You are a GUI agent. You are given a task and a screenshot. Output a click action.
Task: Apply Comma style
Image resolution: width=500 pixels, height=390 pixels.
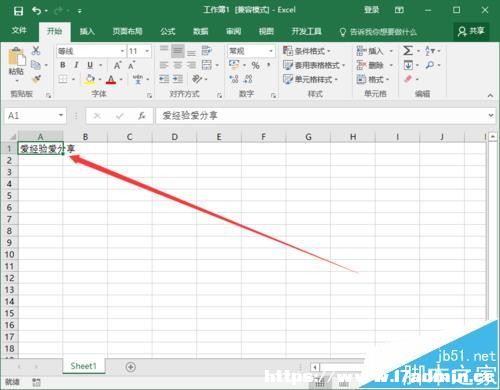(x=268, y=65)
